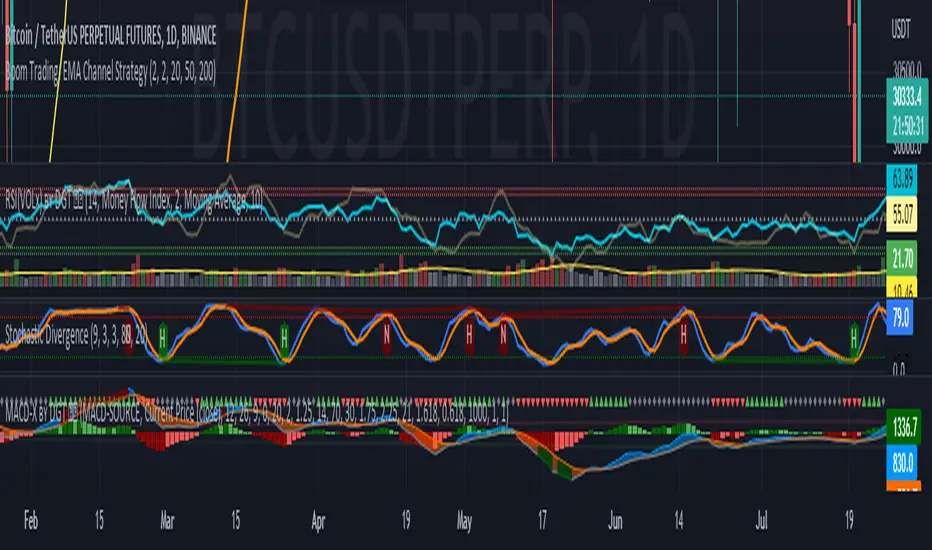Screen dimensions: 932x550
Task: Click the red H divergence marker near June 14
Action: point(683,337)
